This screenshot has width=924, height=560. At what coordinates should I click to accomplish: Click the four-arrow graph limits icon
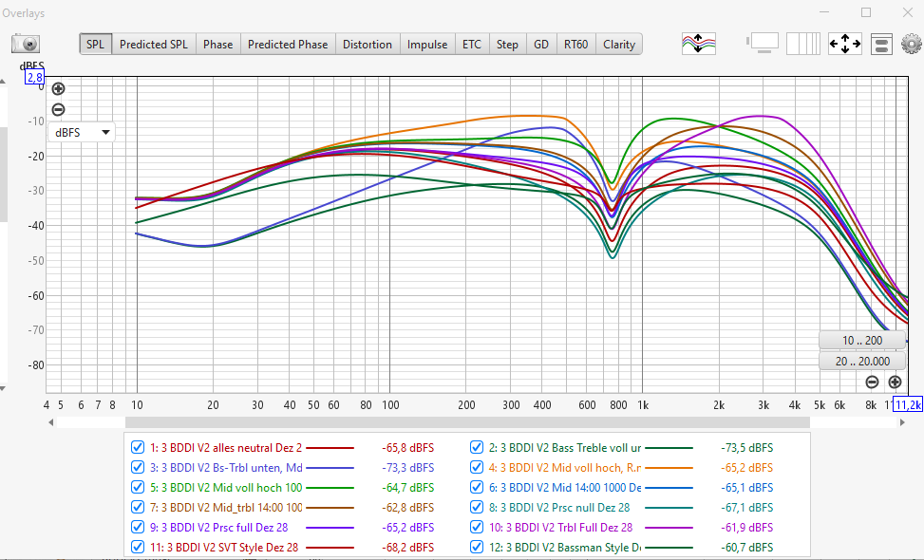[x=844, y=44]
